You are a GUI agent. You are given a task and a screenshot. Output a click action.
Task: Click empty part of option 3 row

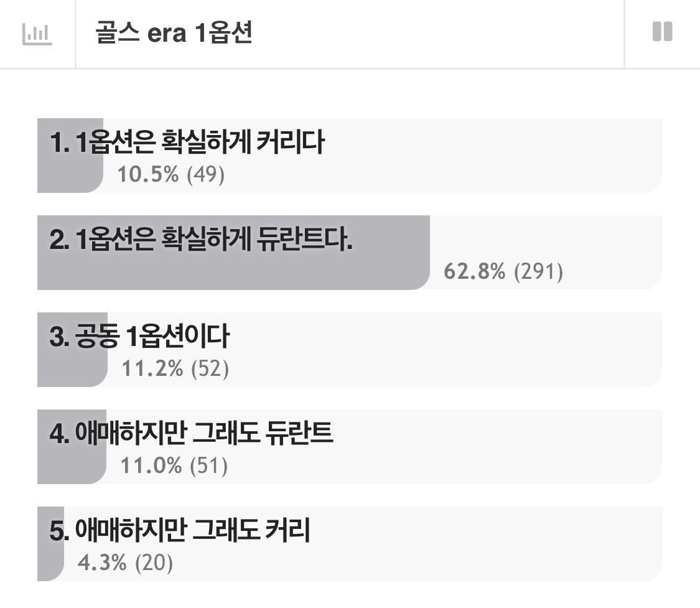click(x=446, y=350)
